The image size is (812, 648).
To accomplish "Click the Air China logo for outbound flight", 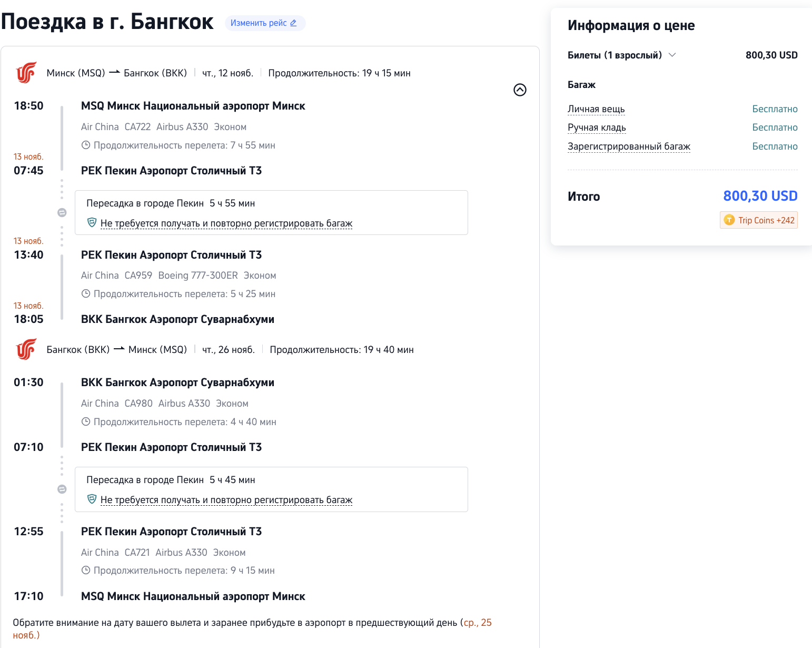I will tap(26, 73).
